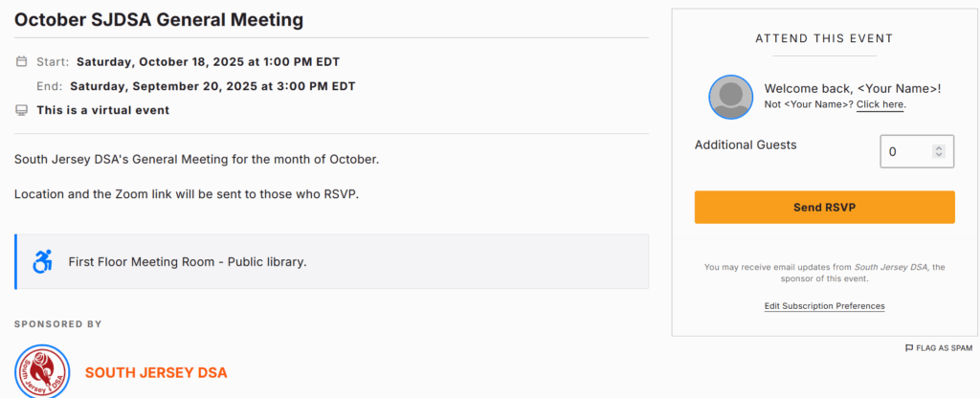Viewport: 980px width, 398px height.
Task: Click the South Jersey DSA round logo
Action: (x=42, y=371)
